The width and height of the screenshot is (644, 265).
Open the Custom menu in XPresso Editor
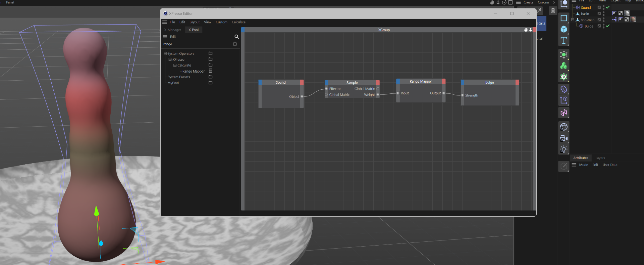[221, 22]
